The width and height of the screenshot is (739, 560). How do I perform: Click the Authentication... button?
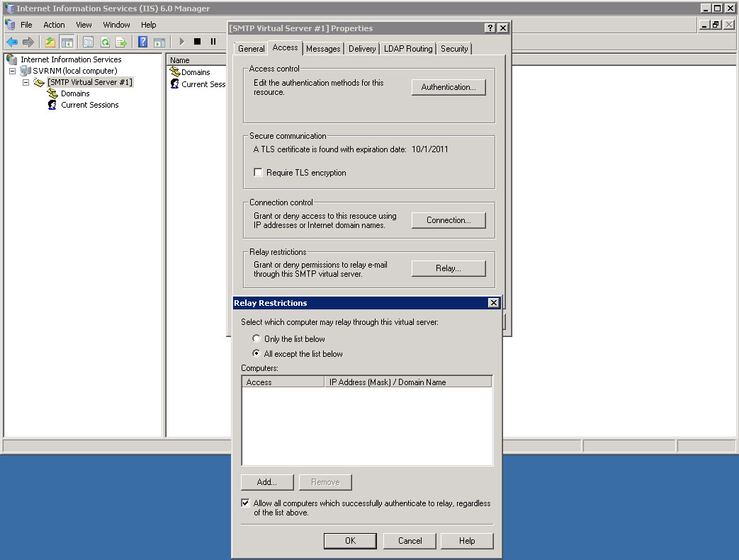[x=449, y=87]
